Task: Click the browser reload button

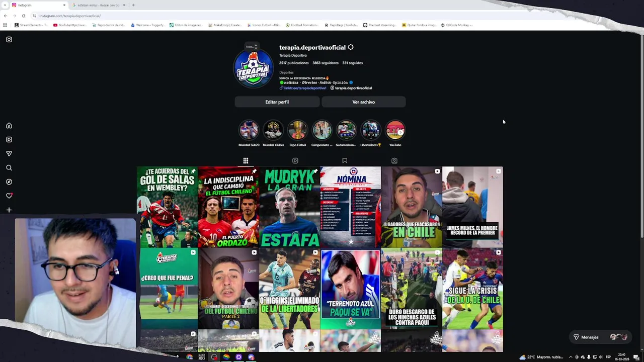Action: pos(23,16)
